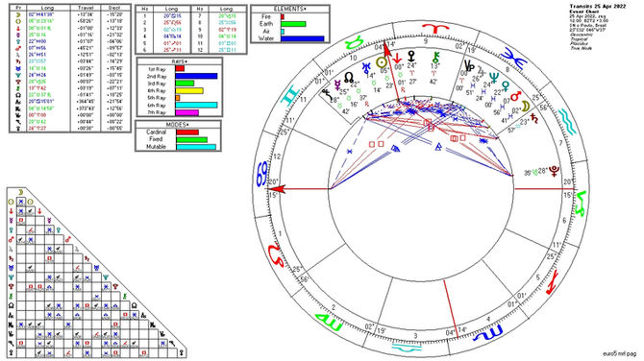Screen dimensions: 644x361
Task: Select the cyan Libra sign on the wheel
Action: coord(407,349)
